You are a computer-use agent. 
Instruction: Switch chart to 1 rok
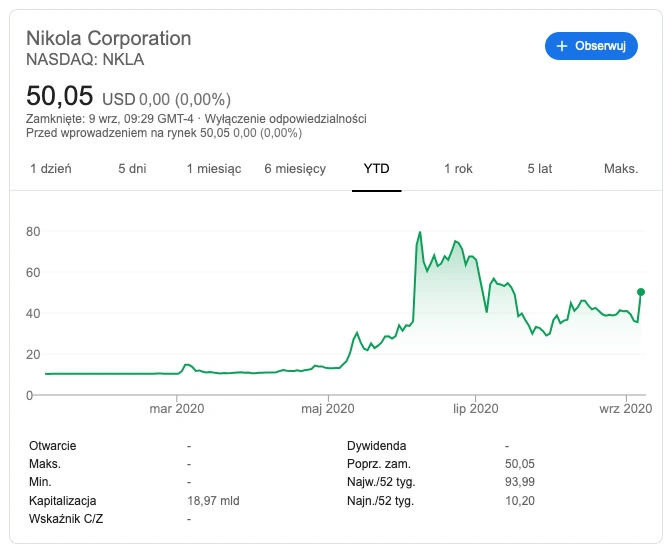(x=458, y=168)
